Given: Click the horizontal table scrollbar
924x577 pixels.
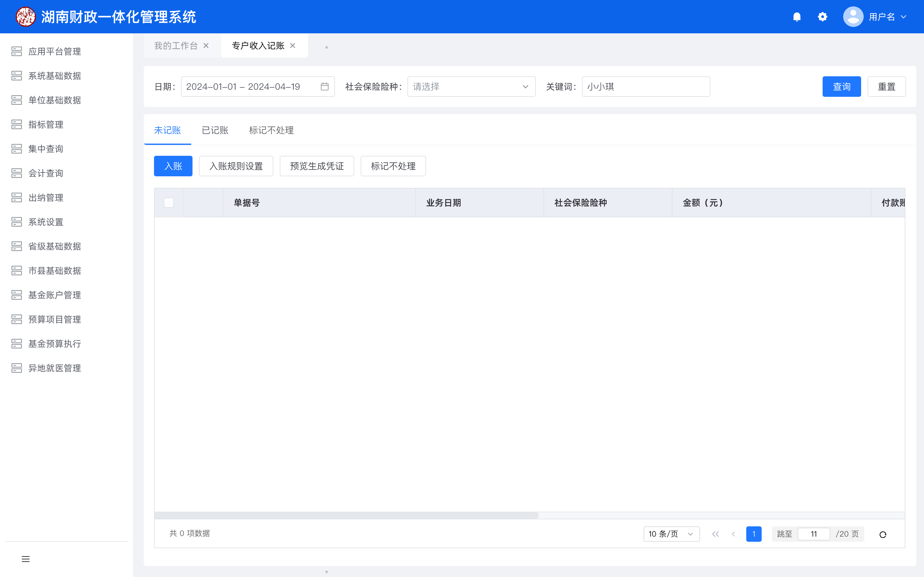Looking at the screenshot, I should point(346,515).
